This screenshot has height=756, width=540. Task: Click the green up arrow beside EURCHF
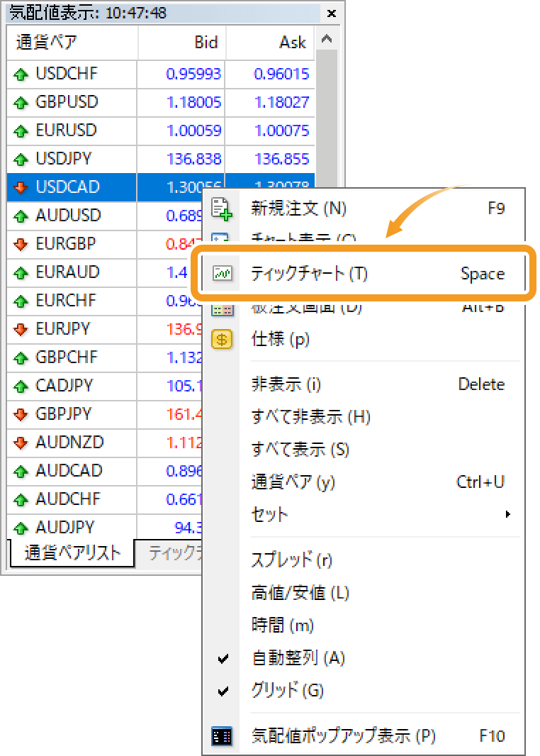click(x=21, y=301)
